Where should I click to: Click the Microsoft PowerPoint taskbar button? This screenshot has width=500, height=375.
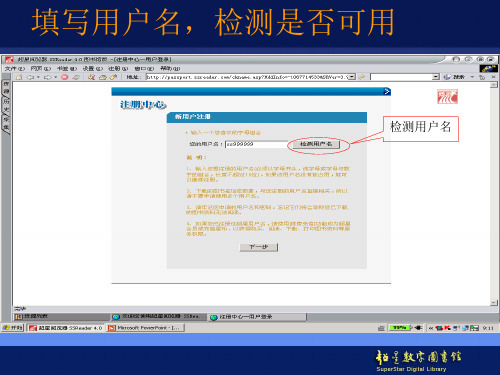tap(146, 328)
